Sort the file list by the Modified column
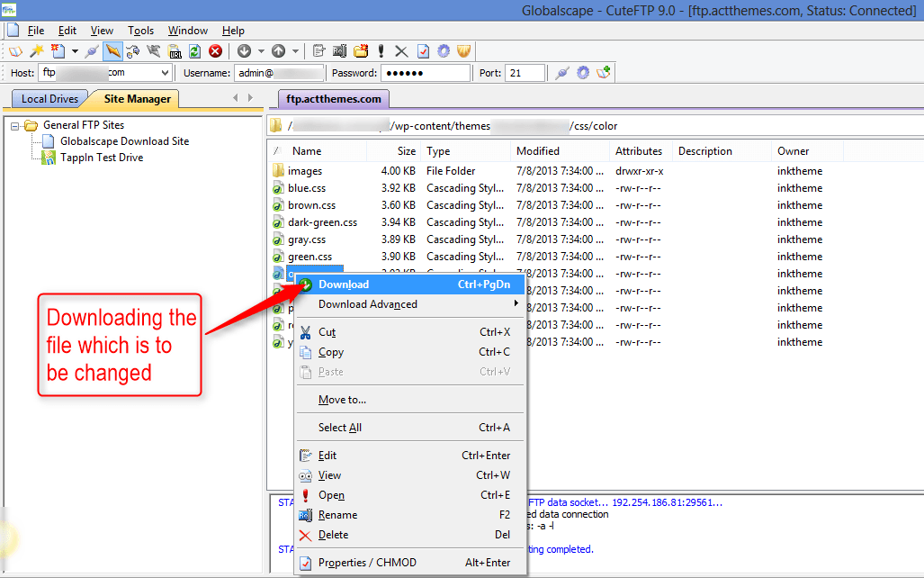The height and width of the screenshot is (578, 924). 560,151
